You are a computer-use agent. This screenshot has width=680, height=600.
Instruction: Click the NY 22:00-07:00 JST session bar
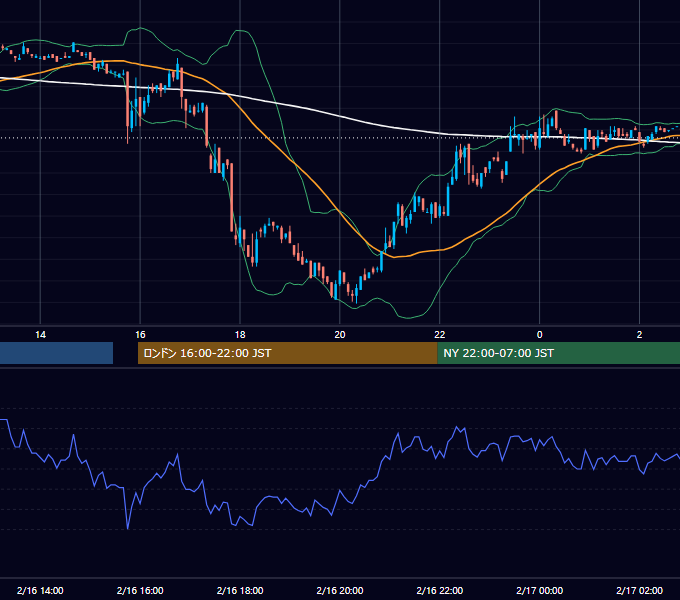pos(559,353)
